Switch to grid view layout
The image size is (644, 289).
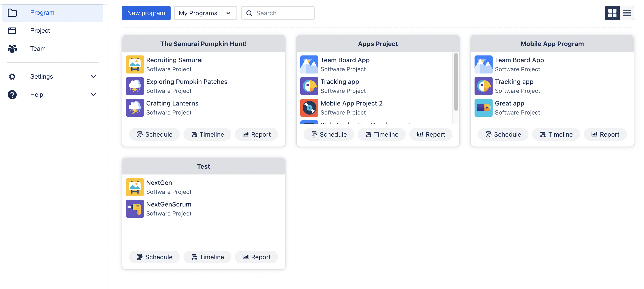(612, 13)
